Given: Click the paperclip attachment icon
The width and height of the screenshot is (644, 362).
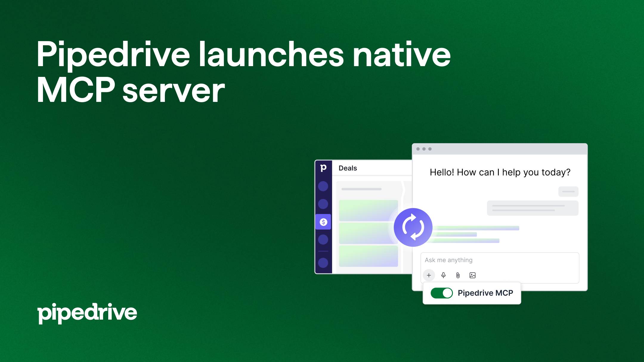Looking at the screenshot, I should click(x=458, y=275).
